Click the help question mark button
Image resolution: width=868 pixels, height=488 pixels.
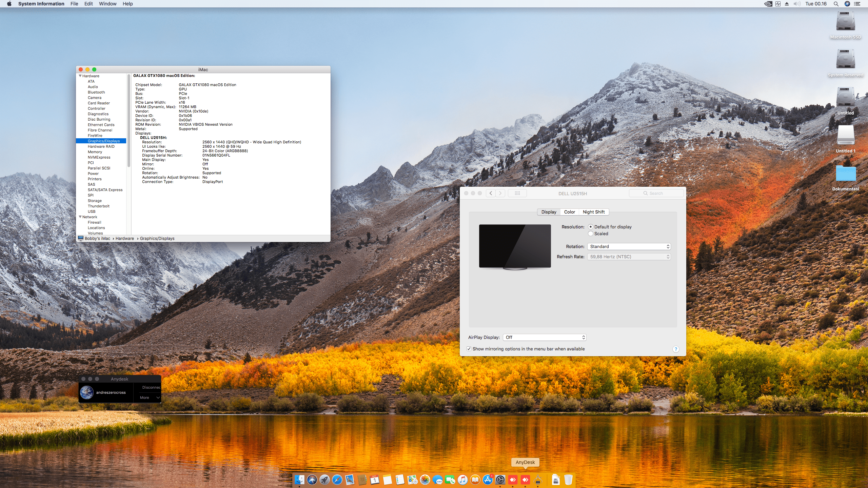pos(675,349)
